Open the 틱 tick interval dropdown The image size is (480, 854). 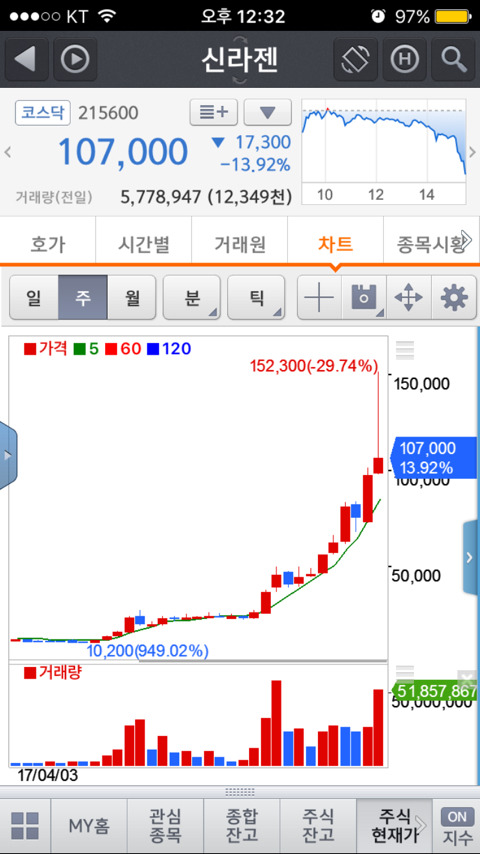(x=256, y=297)
